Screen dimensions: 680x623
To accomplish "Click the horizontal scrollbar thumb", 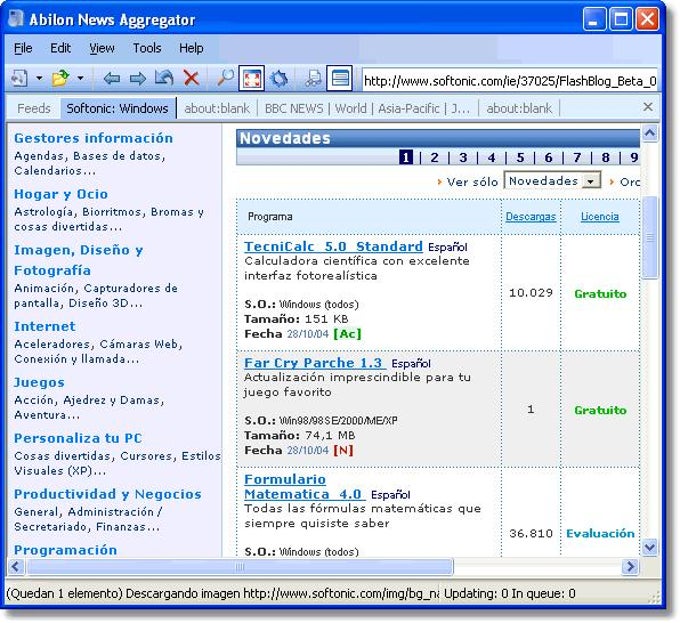I will (240, 566).
